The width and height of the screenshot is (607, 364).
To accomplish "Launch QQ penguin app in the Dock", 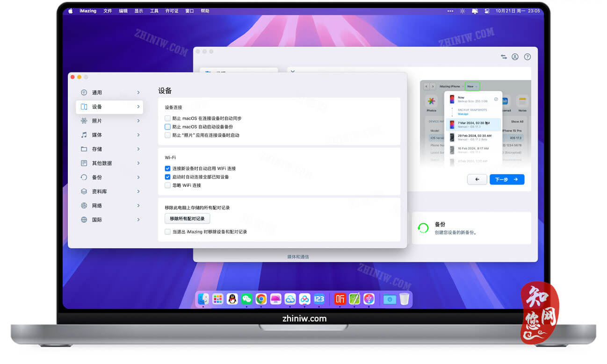I will point(232,299).
